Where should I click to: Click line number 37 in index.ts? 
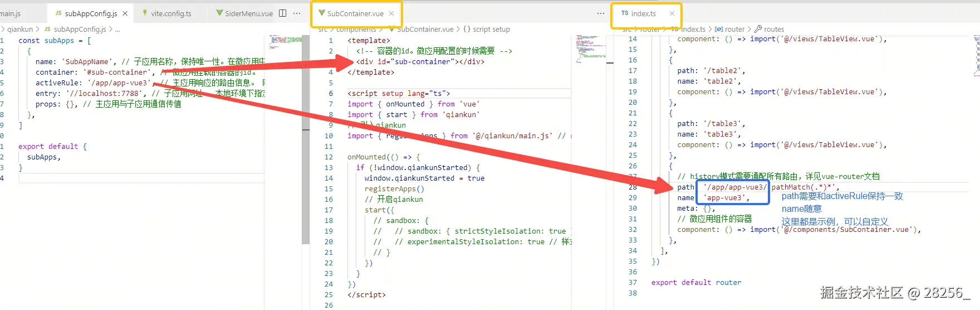click(633, 283)
